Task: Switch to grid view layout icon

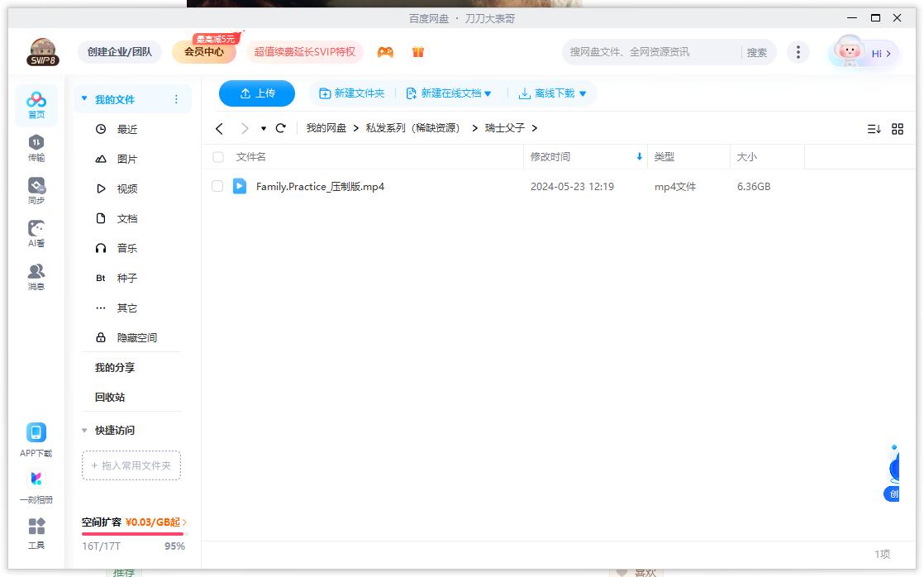Action: coord(898,129)
